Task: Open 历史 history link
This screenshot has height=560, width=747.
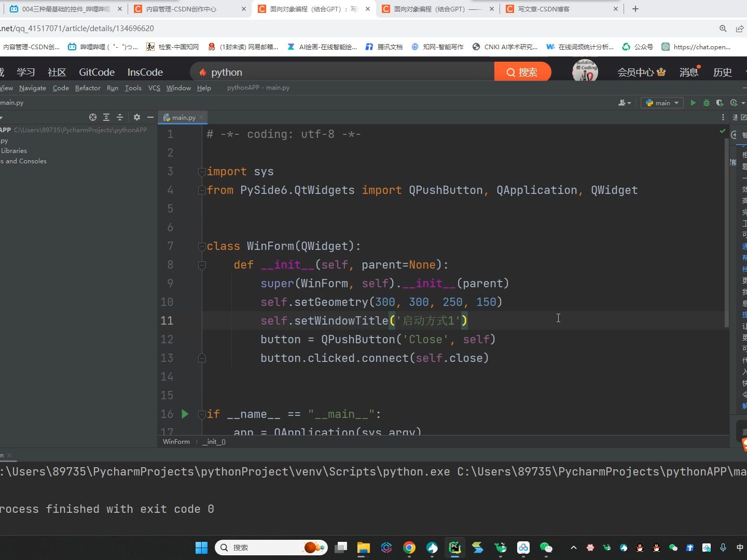Action: 723,73
